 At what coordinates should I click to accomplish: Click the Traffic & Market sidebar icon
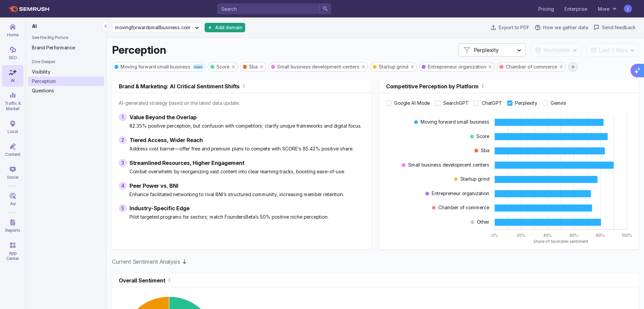pos(13,101)
